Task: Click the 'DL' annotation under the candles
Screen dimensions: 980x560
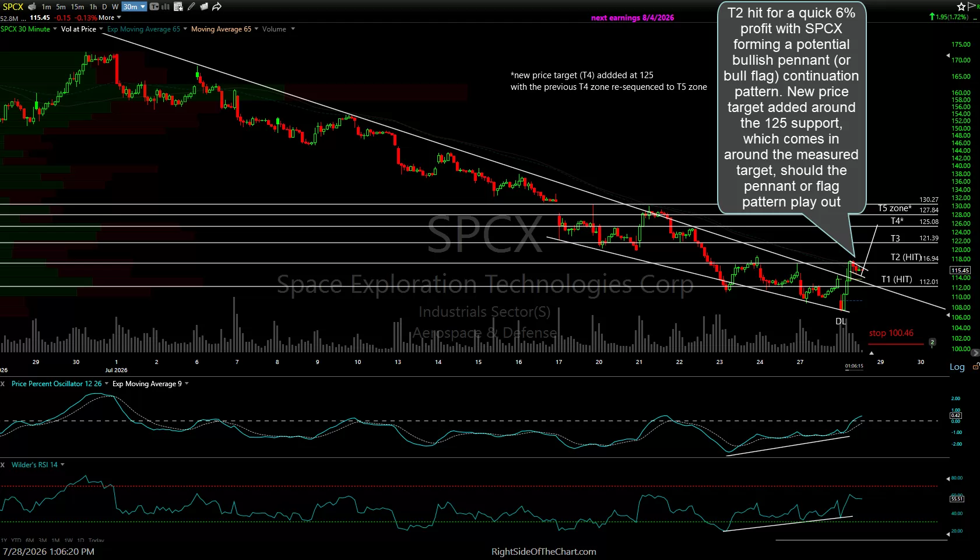Action: (841, 321)
